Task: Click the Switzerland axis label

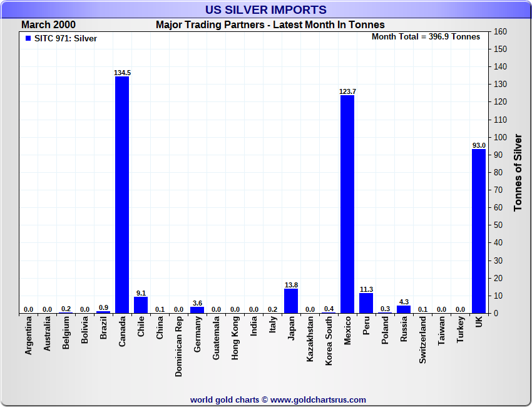Action: [422, 340]
